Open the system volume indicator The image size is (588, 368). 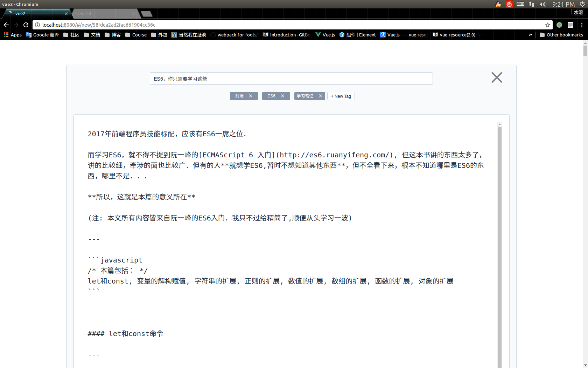[x=543, y=4]
